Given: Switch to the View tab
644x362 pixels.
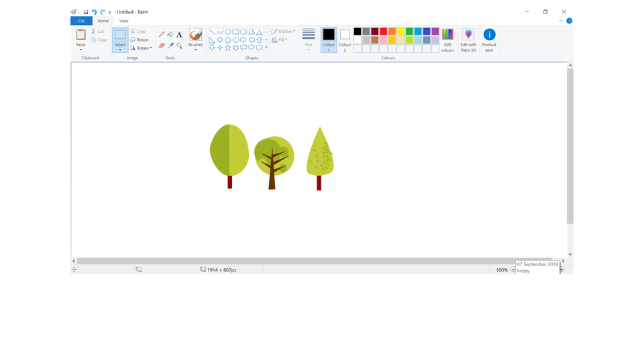Looking at the screenshot, I should point(124,21).
